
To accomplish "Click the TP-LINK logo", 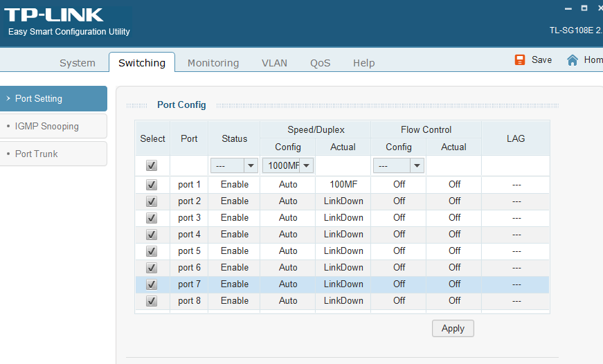I will point(54,15).
